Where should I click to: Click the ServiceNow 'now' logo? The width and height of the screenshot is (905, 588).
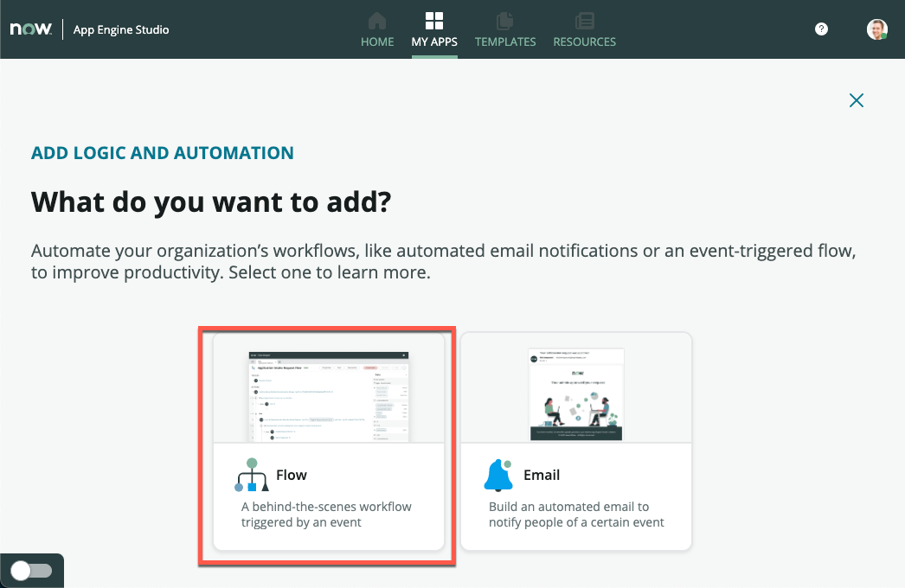(30, 29)
